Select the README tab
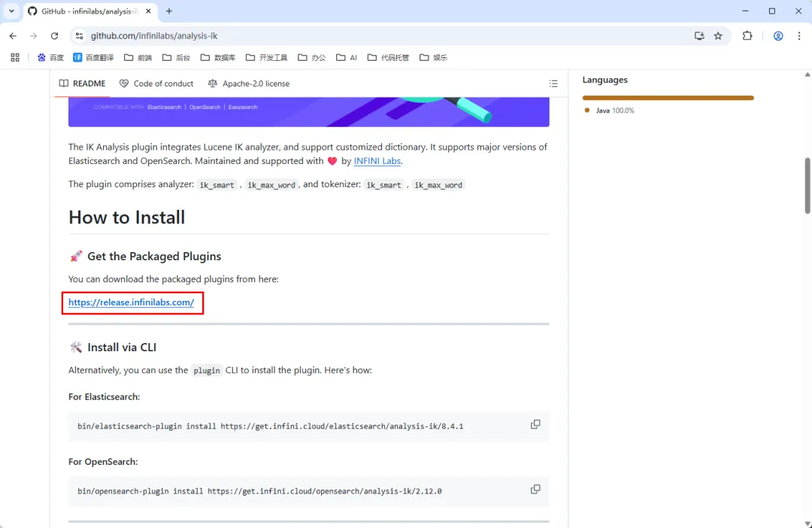 coord(83,83)
